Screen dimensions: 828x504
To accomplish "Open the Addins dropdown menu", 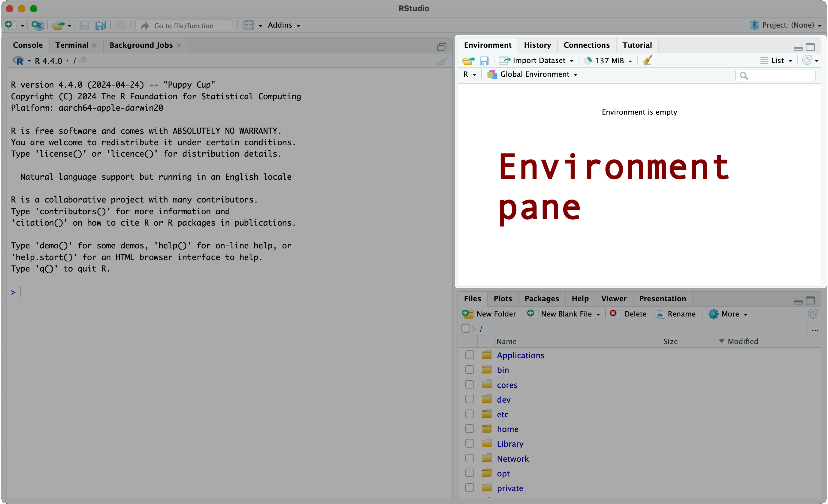I will coord(284,25).
